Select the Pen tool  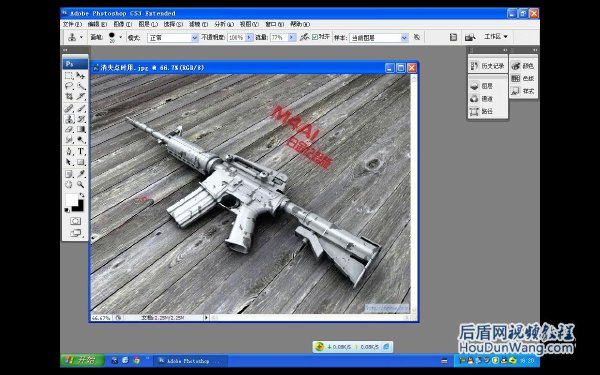click(x=69, y=152)
